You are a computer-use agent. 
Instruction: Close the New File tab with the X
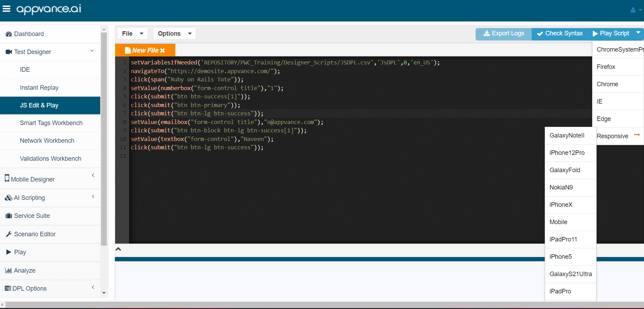coord(163,51)
